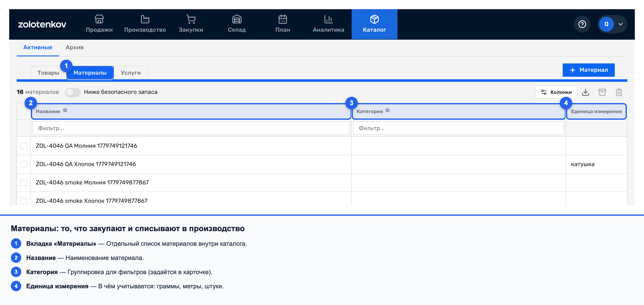Open the Аналитика section
Screen dimensions: 644x305
(x=328, y=24)
